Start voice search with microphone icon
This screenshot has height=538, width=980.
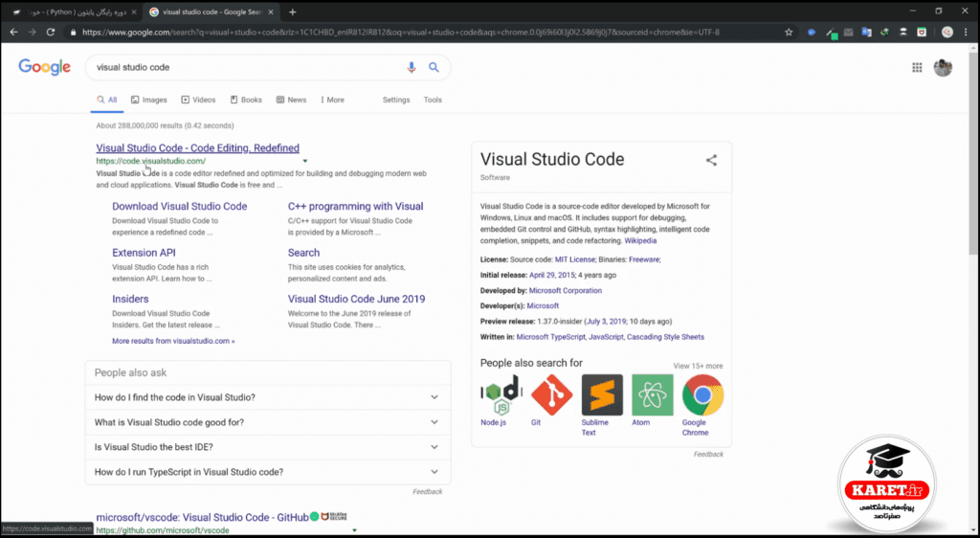click(411, 67)
